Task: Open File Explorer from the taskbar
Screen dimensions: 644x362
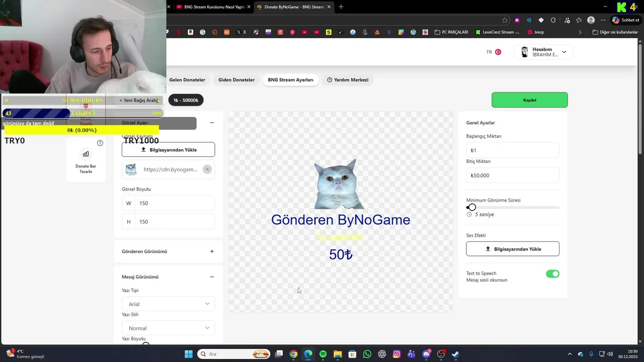Action: click(338, 354)
